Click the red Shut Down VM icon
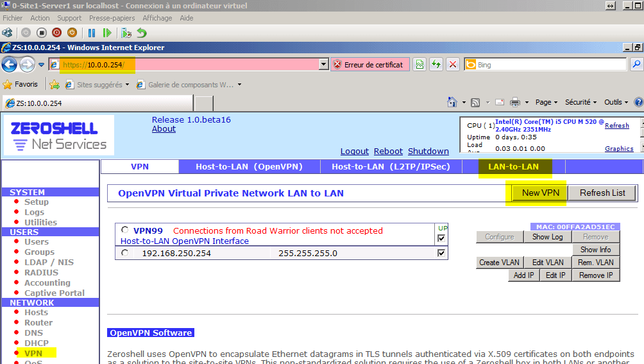This screenshot has width=644, height=364. 57,33
